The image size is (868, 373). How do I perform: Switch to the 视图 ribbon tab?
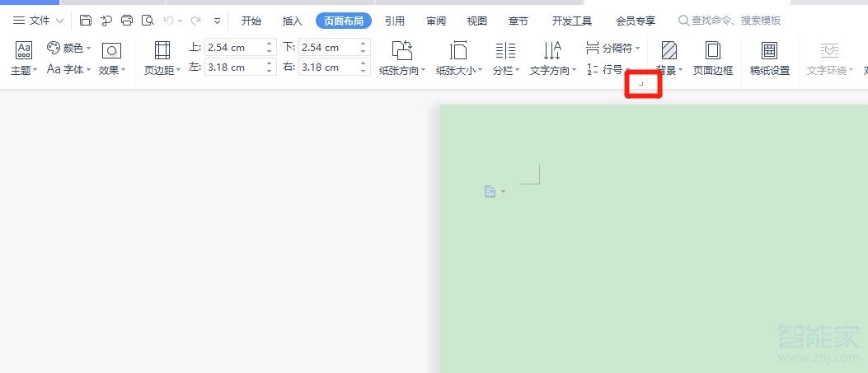coord(476,21)
